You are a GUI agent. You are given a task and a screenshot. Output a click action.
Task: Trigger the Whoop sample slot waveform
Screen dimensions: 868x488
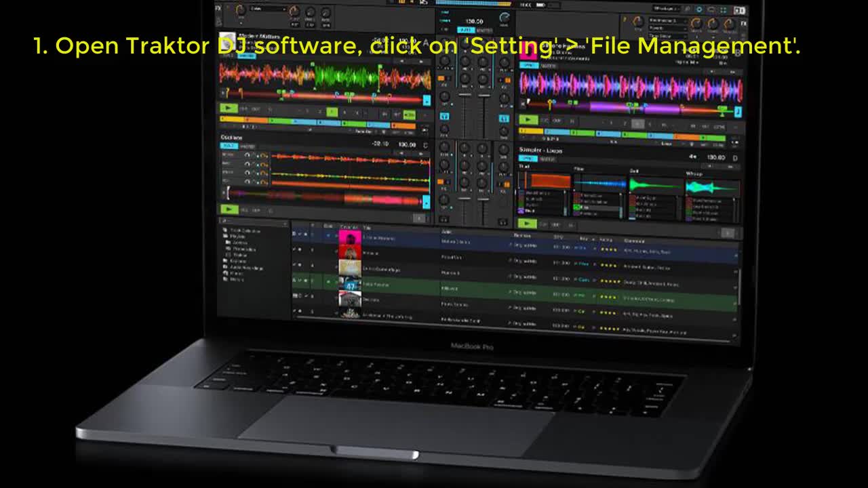pos(712,188)
